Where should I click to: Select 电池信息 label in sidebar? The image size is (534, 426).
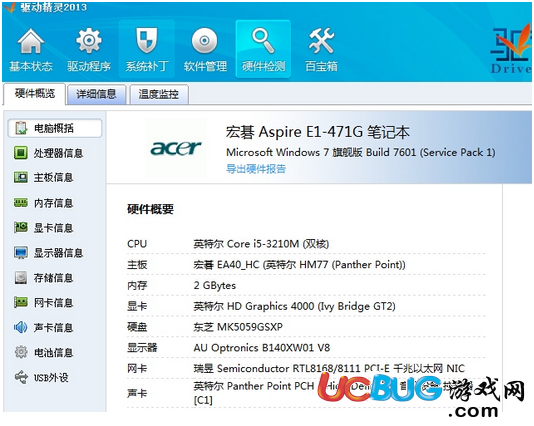(53, 352)
